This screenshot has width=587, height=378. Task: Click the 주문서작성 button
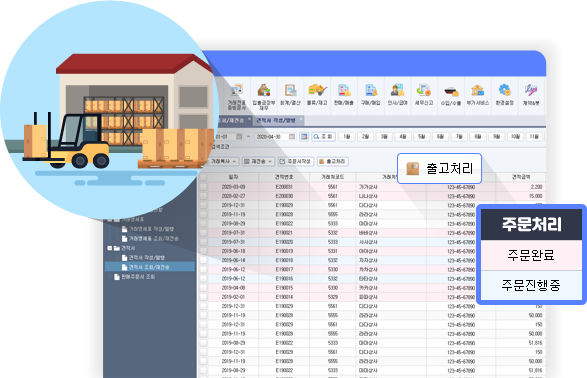coord(295,161)
